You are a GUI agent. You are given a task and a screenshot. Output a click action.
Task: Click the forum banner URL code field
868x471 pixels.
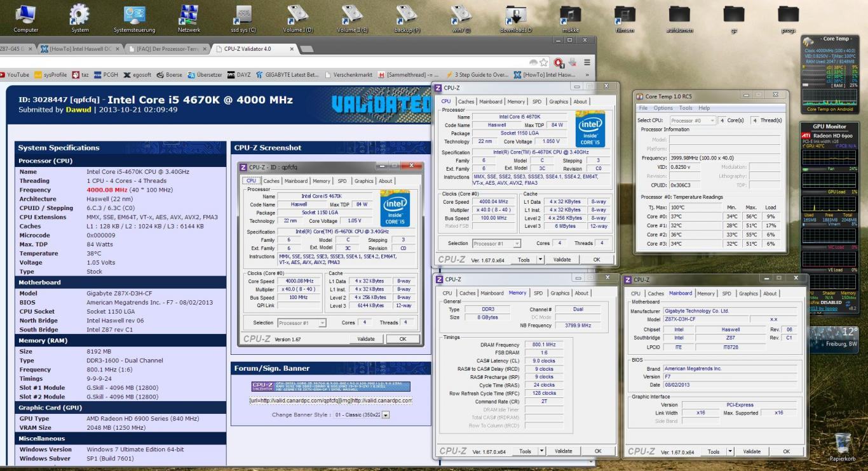point(330,401)
